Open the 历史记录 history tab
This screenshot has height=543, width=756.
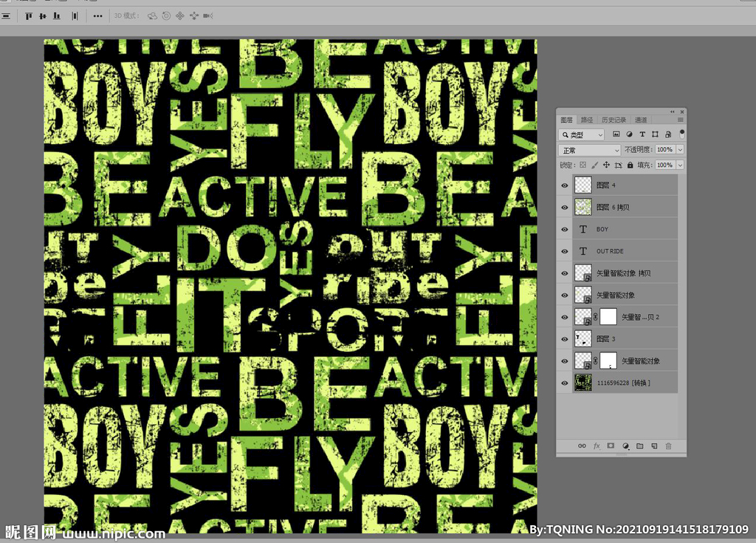click(614, 120)
